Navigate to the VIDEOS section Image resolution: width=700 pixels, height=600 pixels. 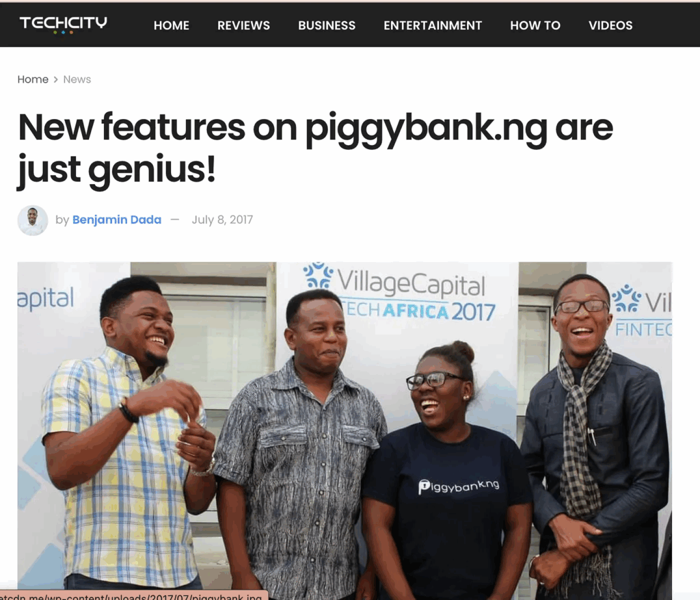pos(610,25)
